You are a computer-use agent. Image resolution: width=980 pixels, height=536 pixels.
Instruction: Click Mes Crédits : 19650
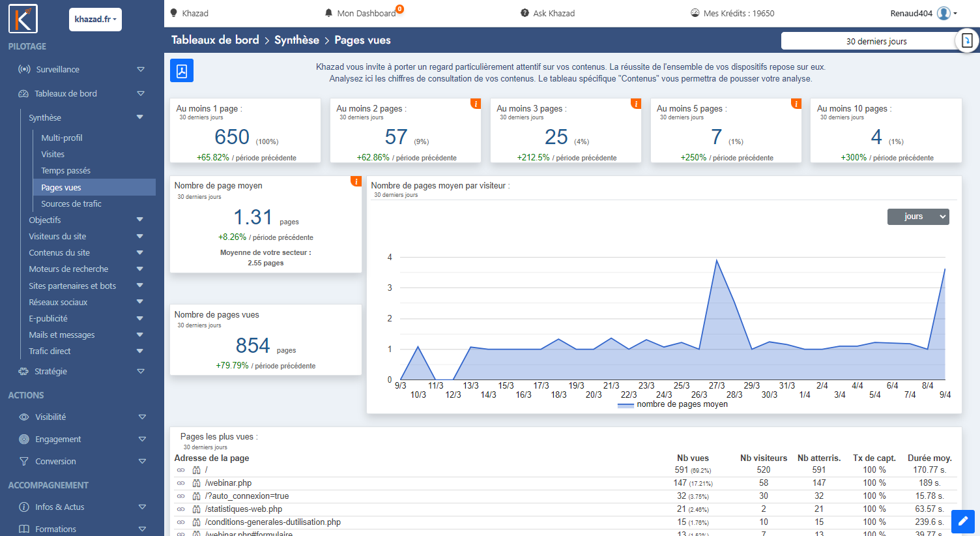pyautogui.click(x=732, y=13)
